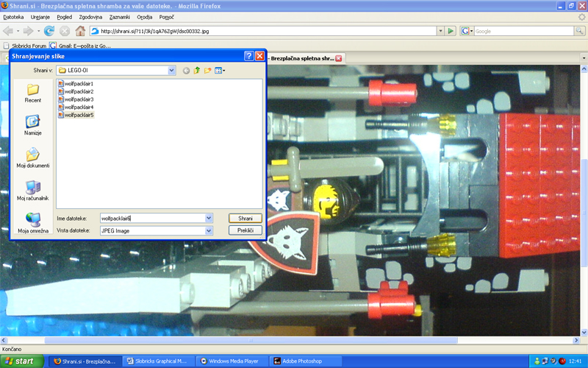The height and width of the screenshot is (368, 588).
Task: Open the Google search engine selector
Action: [x=467, y=31]
